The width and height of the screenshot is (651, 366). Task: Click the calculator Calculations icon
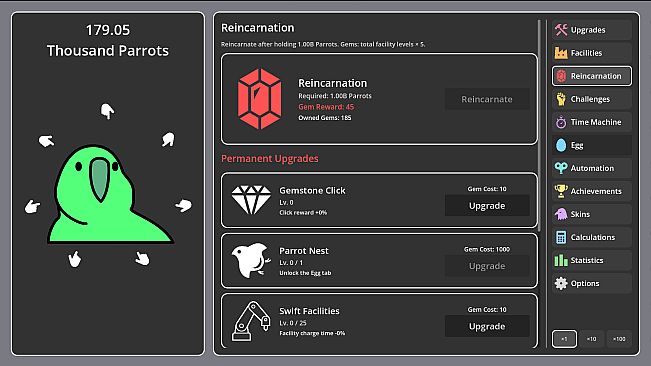561,237
